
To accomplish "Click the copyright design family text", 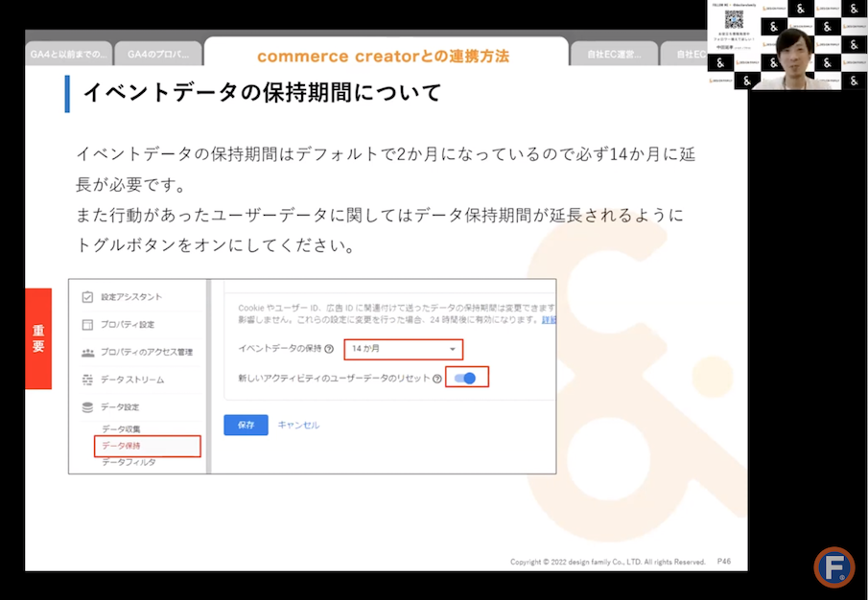I will [608, 562].
